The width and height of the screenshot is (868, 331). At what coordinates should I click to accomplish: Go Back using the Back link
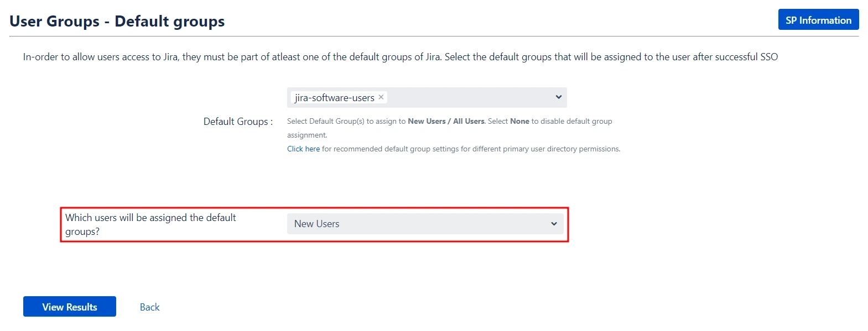coord(149,307)
